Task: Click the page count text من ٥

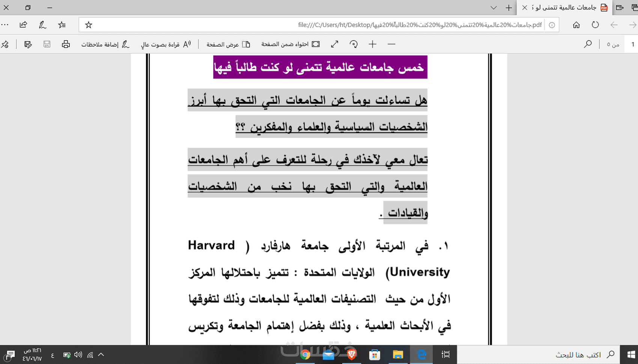Action: (613, 44)
